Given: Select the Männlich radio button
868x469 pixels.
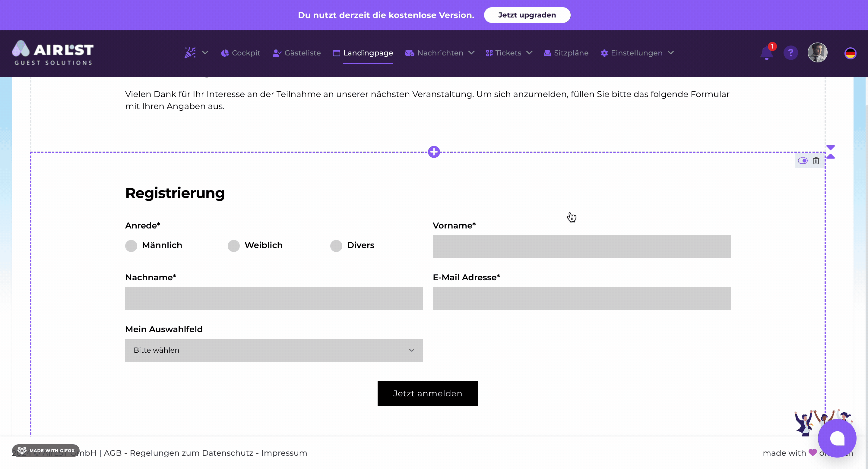Looking at the screenshot, I should point(131,246).
